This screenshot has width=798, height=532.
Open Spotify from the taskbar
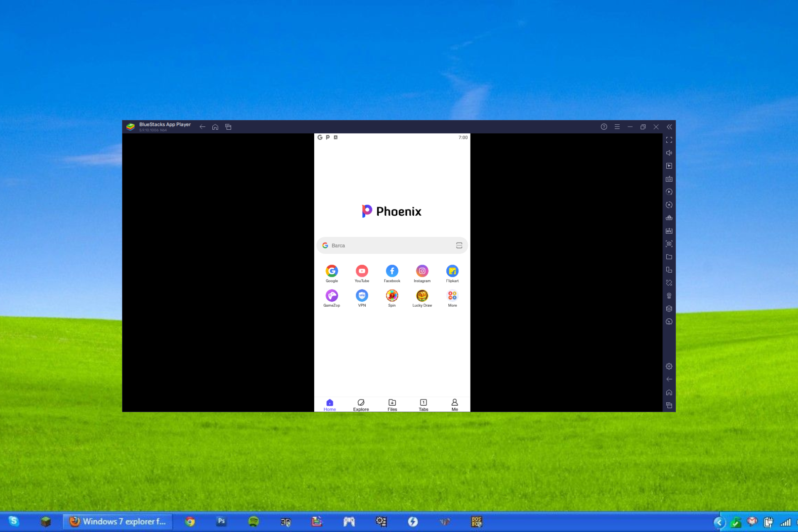tap(254, 522)
